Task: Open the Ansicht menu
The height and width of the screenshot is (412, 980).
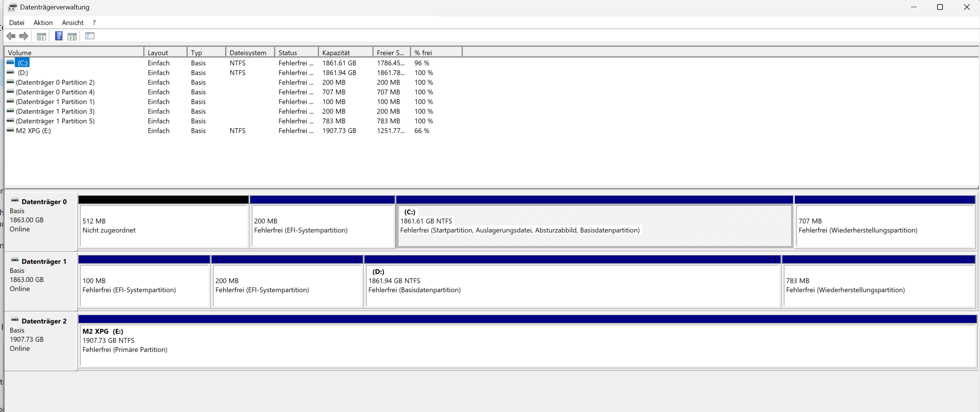Action: click(x=73, y=23)
